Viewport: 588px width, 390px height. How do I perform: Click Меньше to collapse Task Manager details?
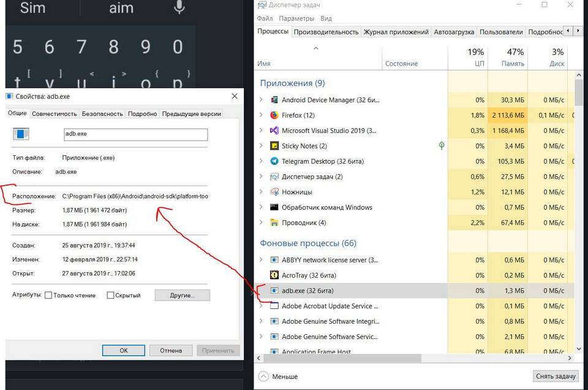click(278, 376)
